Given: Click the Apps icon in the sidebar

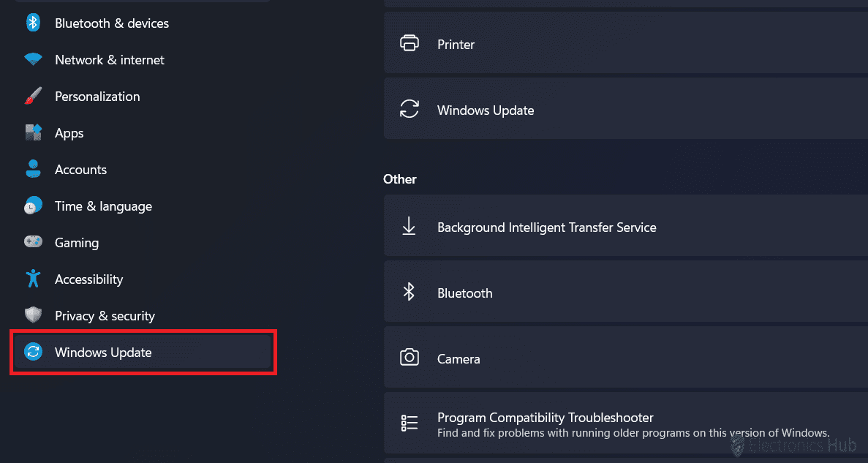Looking at the screenshot, I should 33,133.
